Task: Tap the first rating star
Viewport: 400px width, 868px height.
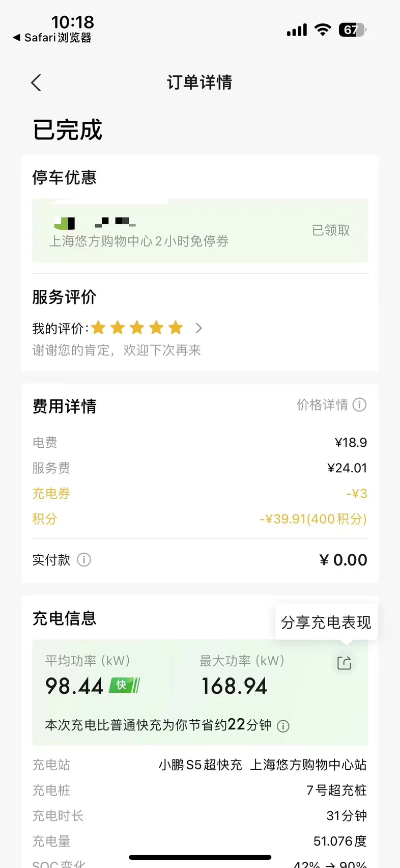Action: 98,328
